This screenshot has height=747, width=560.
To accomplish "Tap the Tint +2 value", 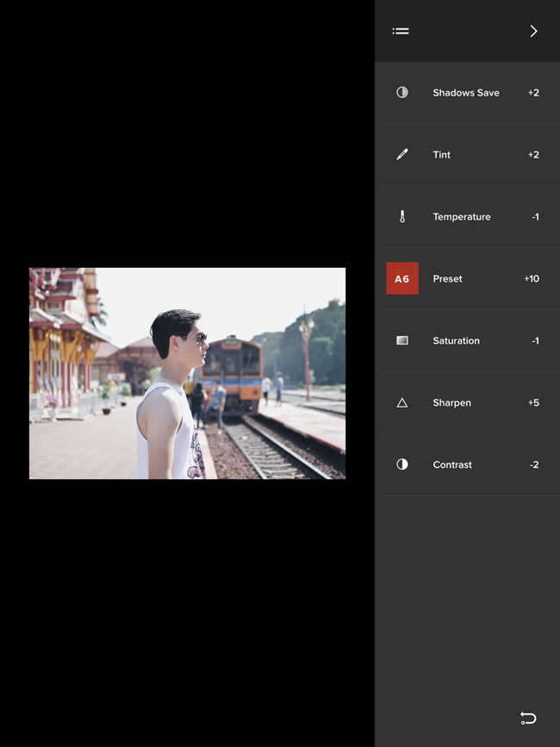I will click(x=533, y=155).
